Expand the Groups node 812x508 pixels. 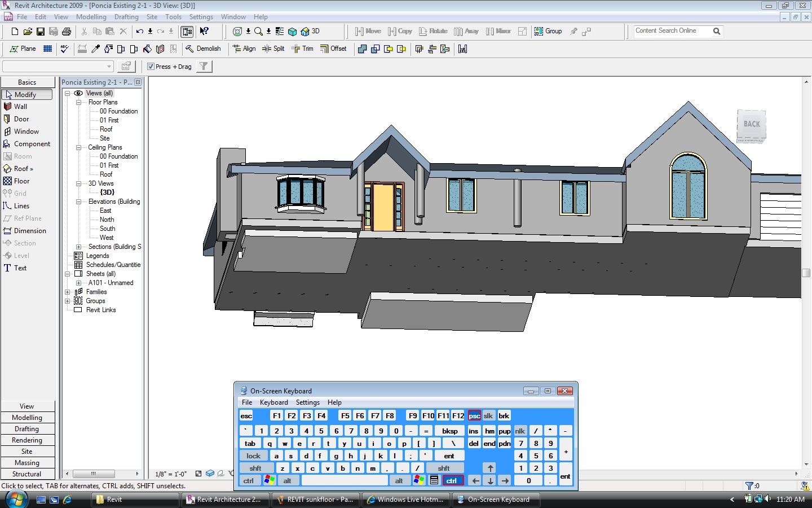click(69, 301)
